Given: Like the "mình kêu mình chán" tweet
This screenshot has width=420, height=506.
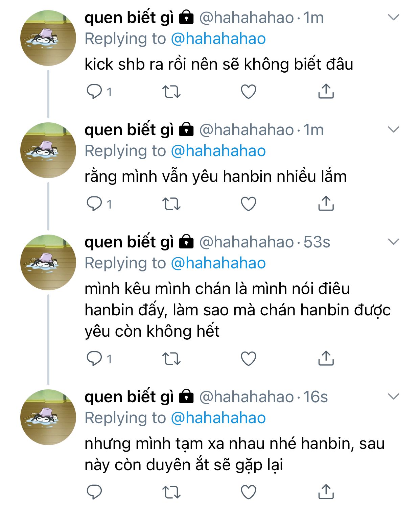Looking at the screenshot, I should 248,359.
